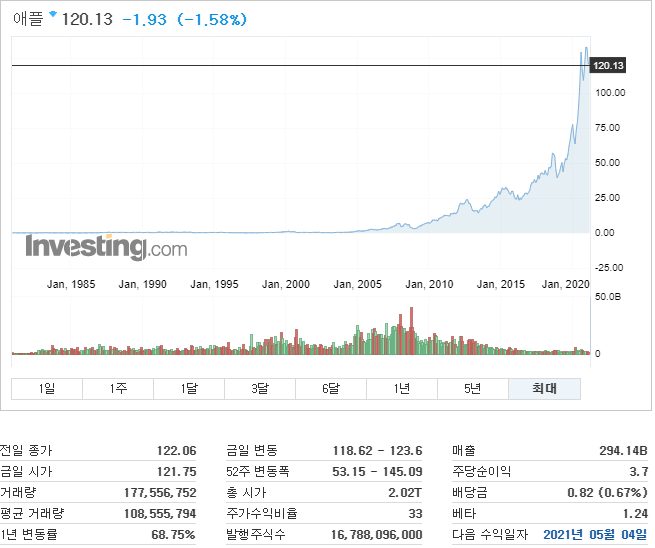Click the 75.00 price axis label
Image resolution: width=655 pixels, height=548 pixels.
click(x=607, y=128)
